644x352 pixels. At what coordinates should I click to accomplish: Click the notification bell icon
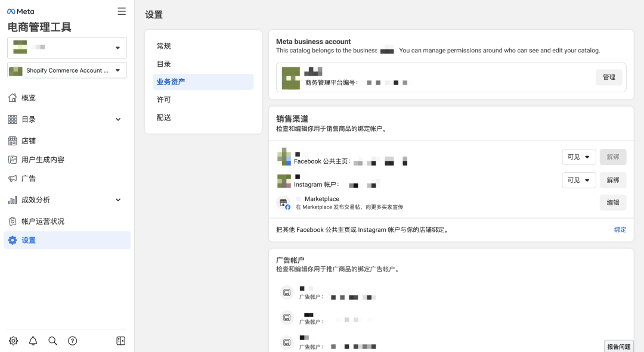coord(33,341)
